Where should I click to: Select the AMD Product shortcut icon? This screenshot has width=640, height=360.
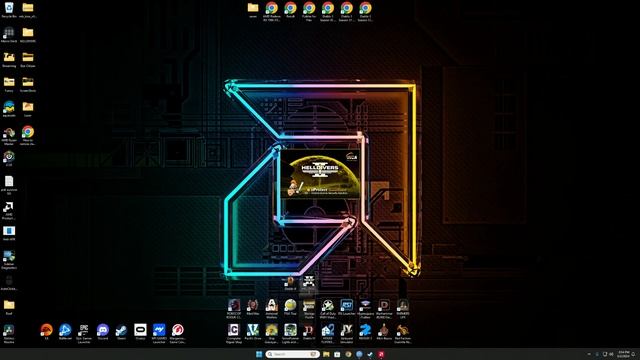pyautogui.click(x=9, y=210)
